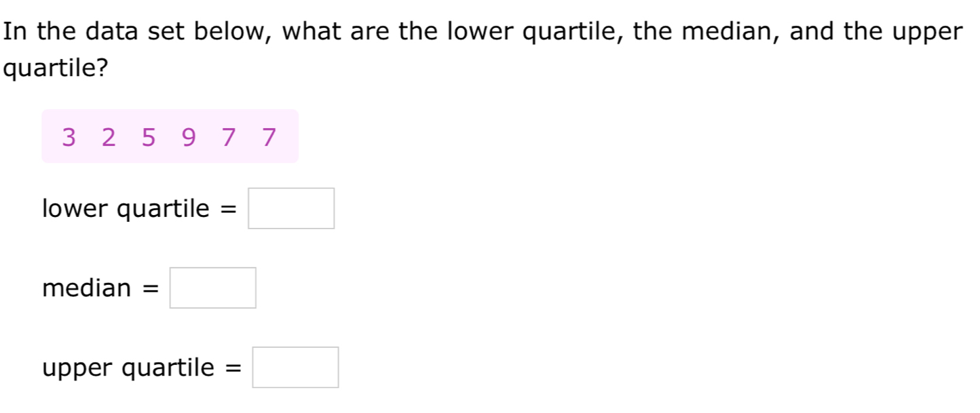Screen dimensions: 980x413
Task: Click the "lower quartile" label text
Action: [x=126, y=210]
